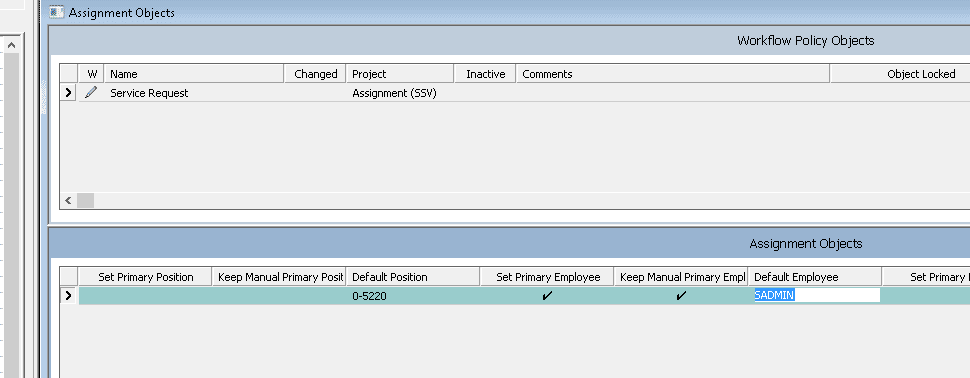
Task: Select the Assignment (SSV) project cell
Action: (x=400, y=93)
